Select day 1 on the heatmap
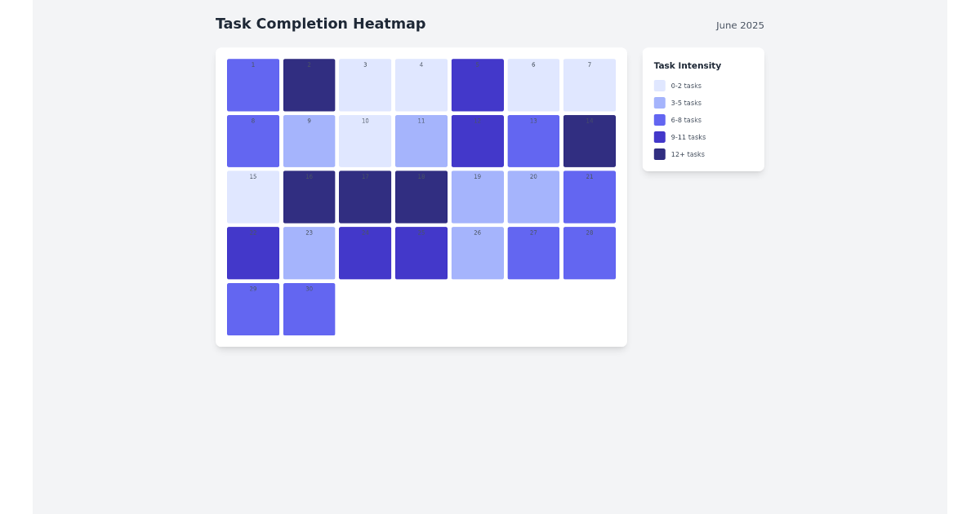This screenshot has width=980, height=514. point(253,85)
